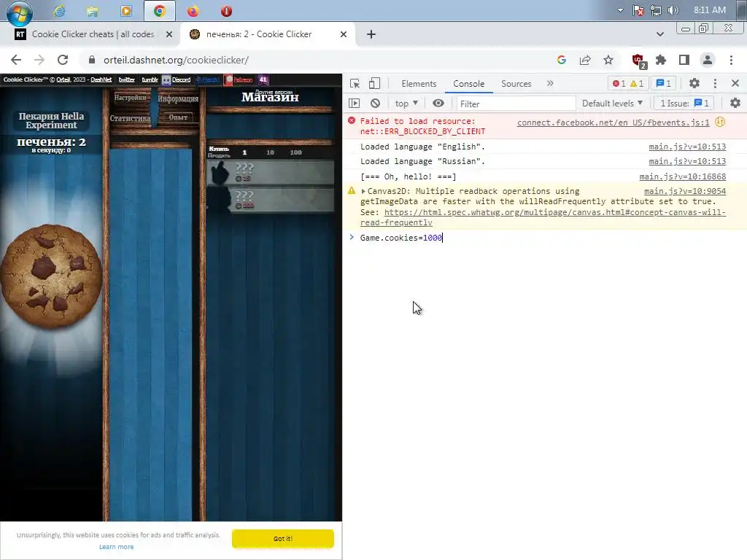Click the address bar URL
This screenshot has height=560, width=747.
[x=176, y=60]
